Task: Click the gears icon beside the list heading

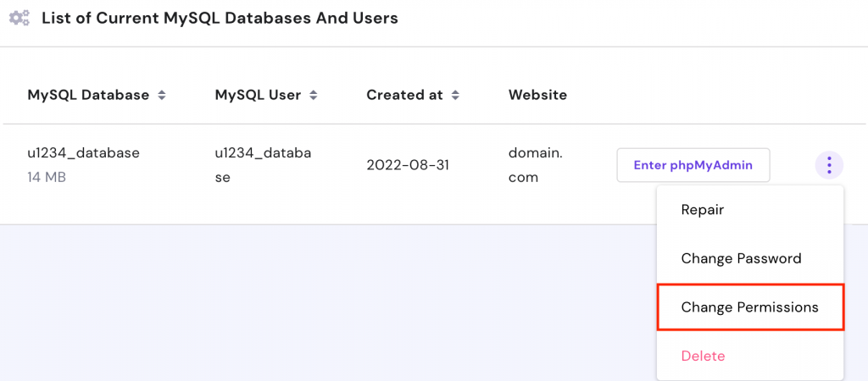Action: pyautogui.click(x=19, y=18)
